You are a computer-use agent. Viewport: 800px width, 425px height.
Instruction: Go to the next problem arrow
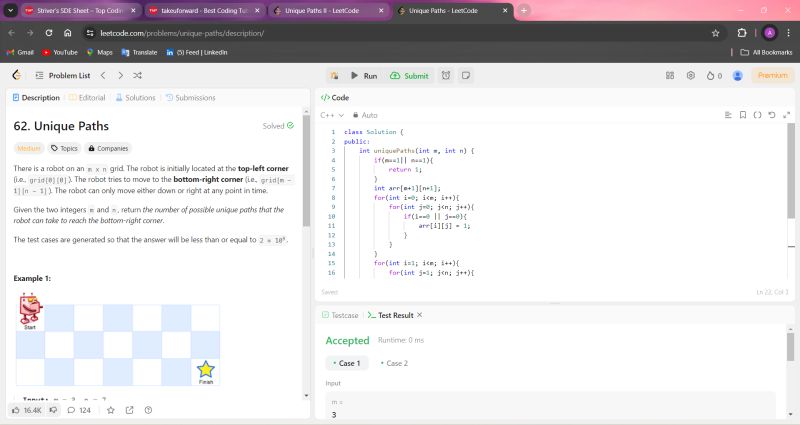120,75
